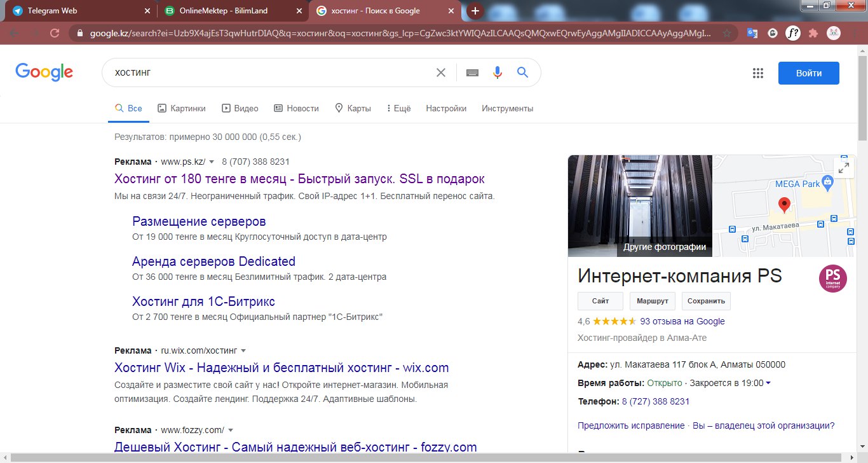868x463 pixels.
Task: Open the Настройки menu
Action: (x=446, y=108)
